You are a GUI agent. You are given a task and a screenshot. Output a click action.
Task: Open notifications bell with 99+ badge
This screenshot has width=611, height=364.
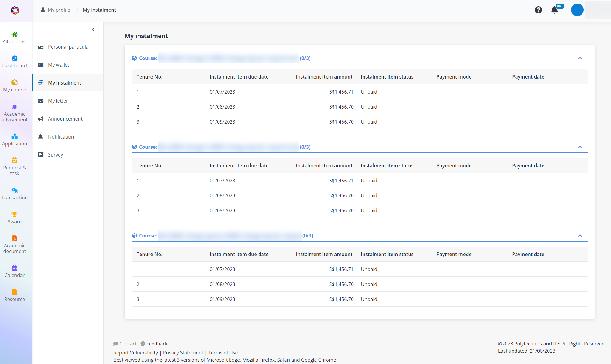coord(555,10)
